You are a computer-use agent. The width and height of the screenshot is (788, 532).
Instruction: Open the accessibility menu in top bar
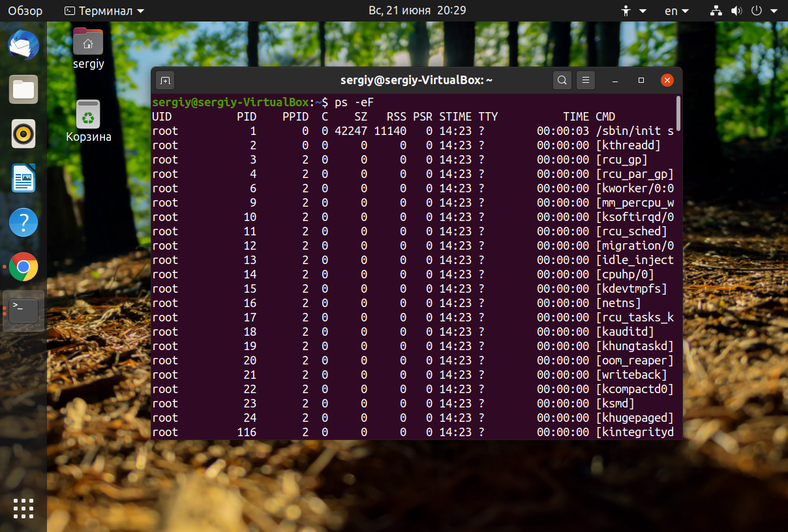[633, 10]
